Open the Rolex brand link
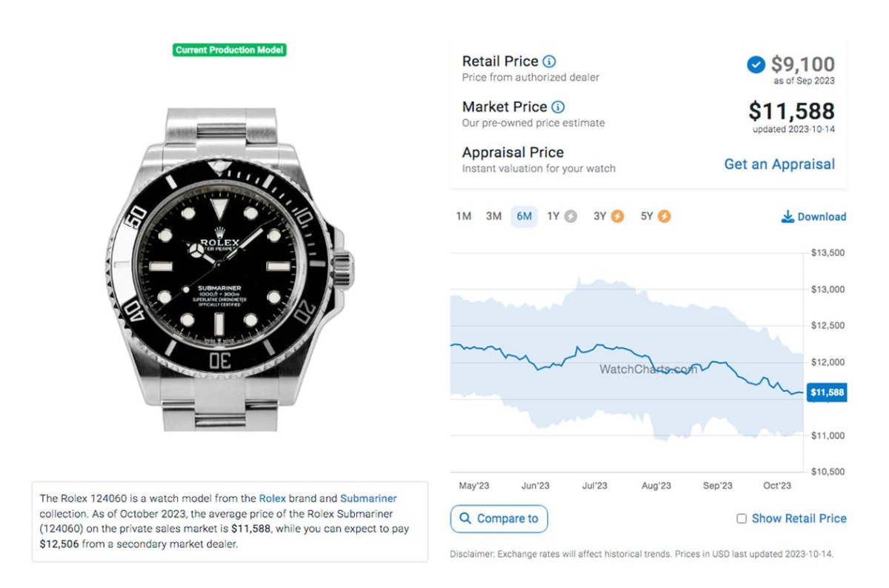This screenshot has width=889, height=588. point(272,498)
